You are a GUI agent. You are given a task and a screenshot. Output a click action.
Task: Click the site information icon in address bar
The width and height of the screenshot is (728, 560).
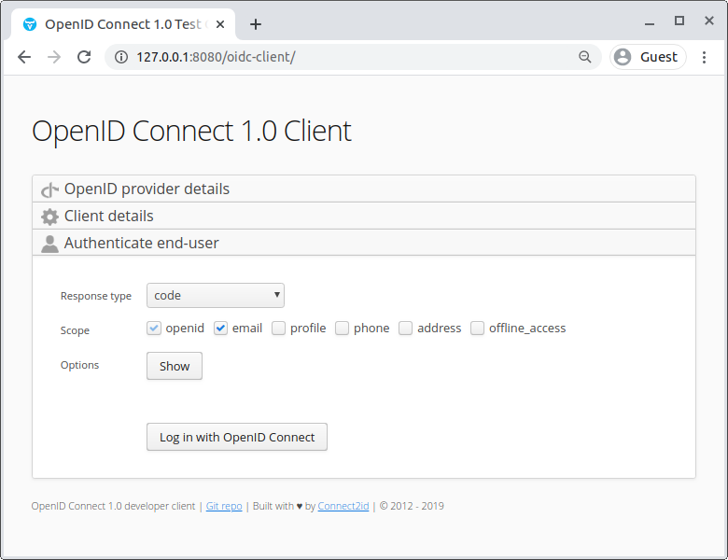tap(121, 57)
